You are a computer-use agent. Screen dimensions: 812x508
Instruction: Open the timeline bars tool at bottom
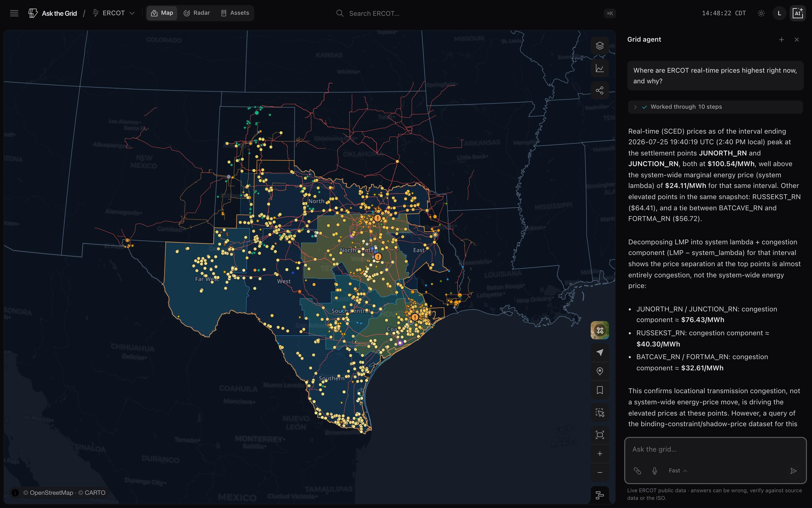pos(600,495)
